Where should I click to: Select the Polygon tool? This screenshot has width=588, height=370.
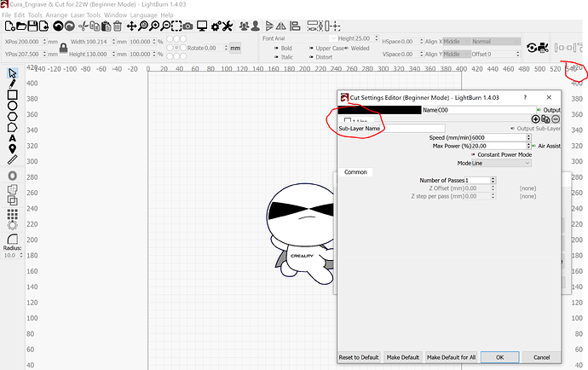(x=13, y=117)
